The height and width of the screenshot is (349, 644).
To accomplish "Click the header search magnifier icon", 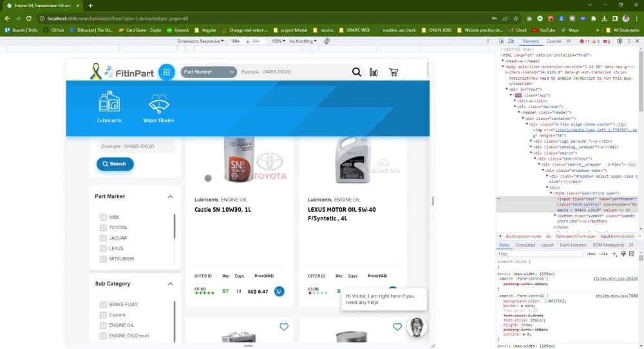I will (357, 72).
